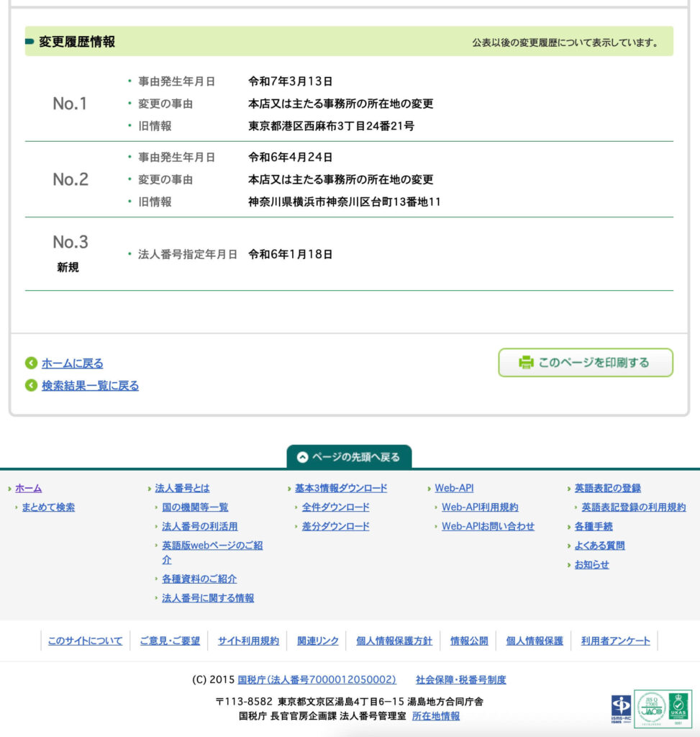
Task: Open 情報公開 in bottom menu
Action: [469, 641]
